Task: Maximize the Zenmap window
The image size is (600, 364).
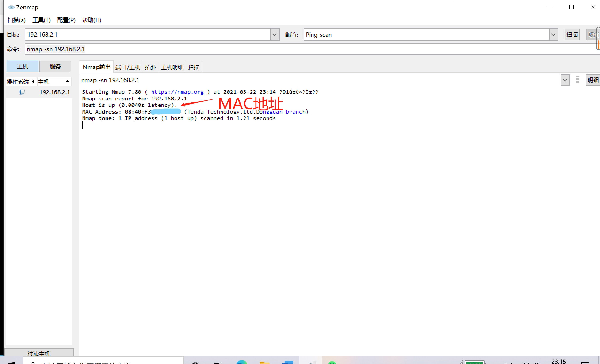Action: point(572,7)
